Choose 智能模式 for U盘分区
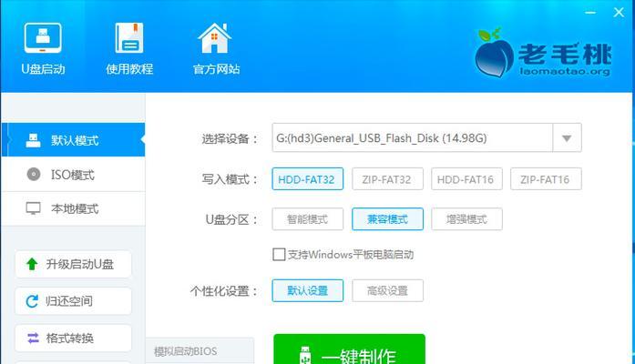 click(307, 219)
